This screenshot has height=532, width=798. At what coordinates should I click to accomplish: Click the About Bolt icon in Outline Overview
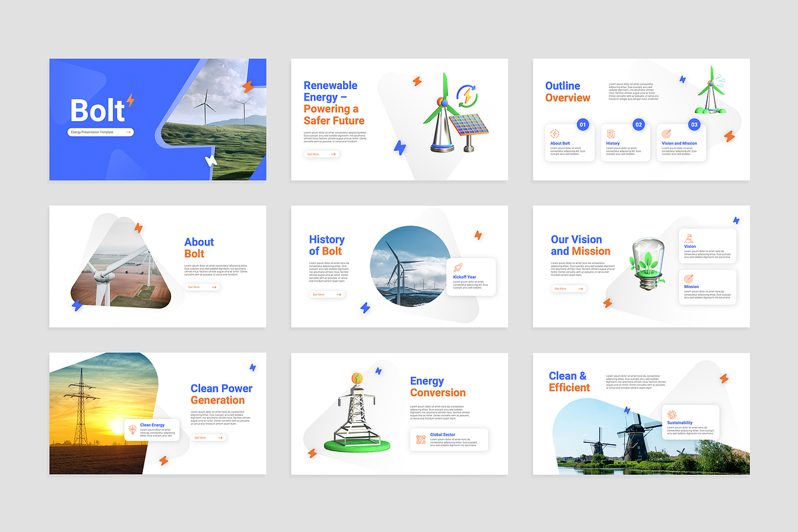555,134
